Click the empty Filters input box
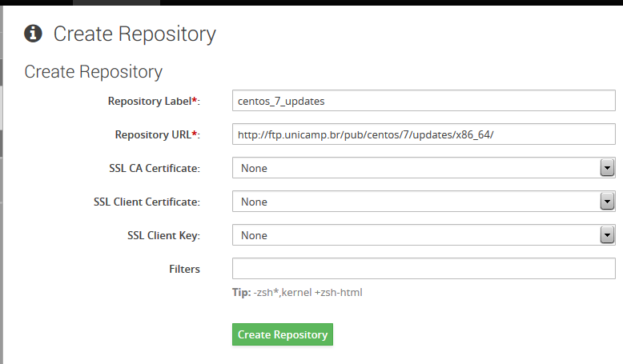The width and height of the screenshot is (623, 364). [424, 269]
